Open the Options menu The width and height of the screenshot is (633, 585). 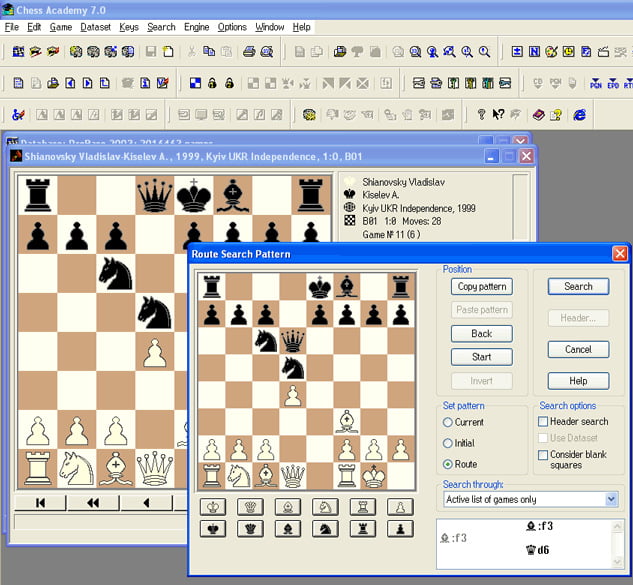[232, 27]
